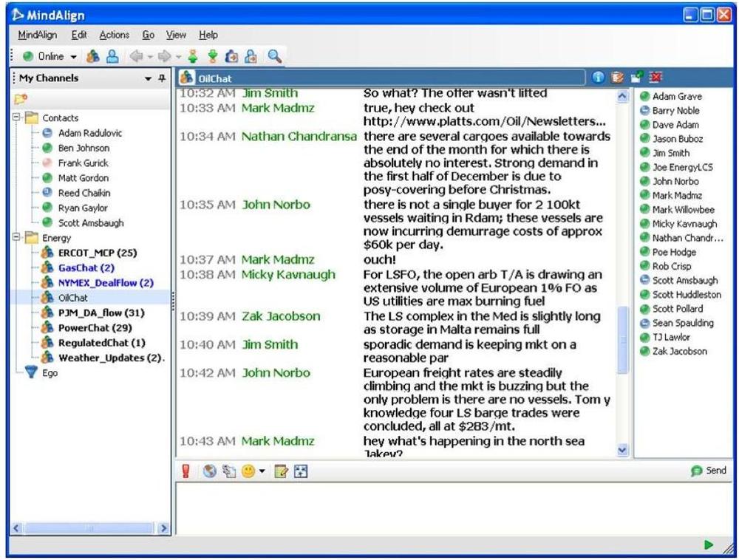Image resolution: width=739 pixels, height=560 pixels.
Task: Click the Back arrow in the toolbar
Action: tap(137, 57)
